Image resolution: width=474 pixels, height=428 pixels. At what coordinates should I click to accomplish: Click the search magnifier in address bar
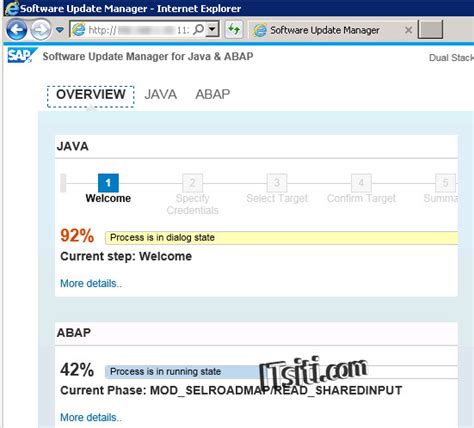[199, 30]
